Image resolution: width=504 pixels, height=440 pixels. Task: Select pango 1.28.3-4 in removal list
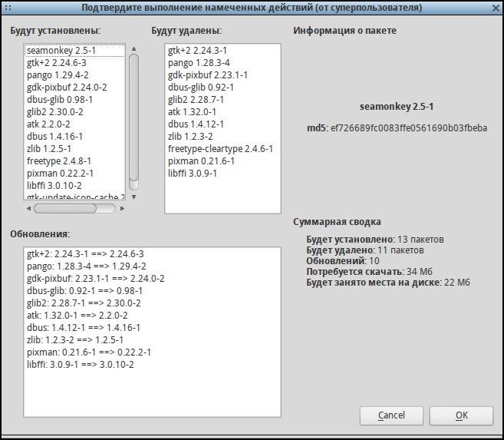tap(222, 63)
